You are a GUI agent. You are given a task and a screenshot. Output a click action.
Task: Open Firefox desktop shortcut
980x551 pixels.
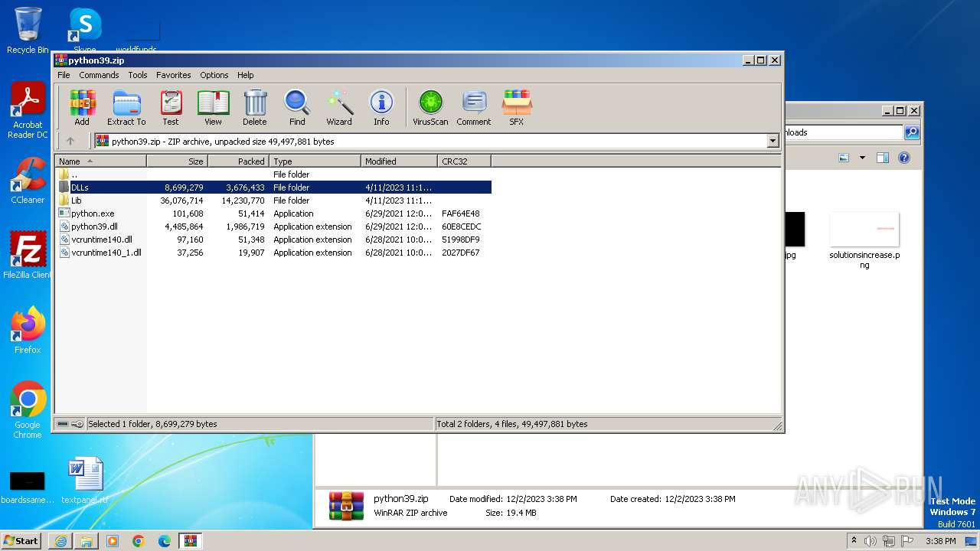(28, 331)
